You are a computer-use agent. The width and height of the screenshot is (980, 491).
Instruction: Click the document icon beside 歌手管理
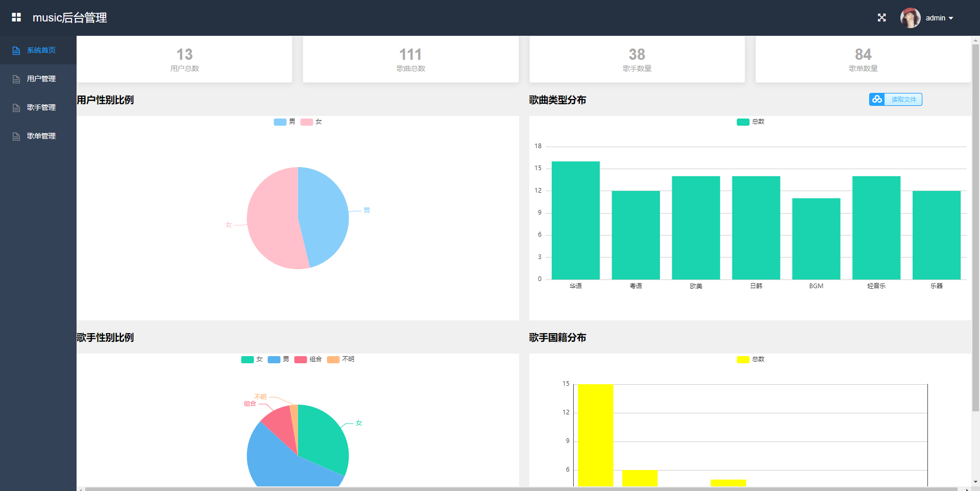pyautogui.click(x=16, y=108)
